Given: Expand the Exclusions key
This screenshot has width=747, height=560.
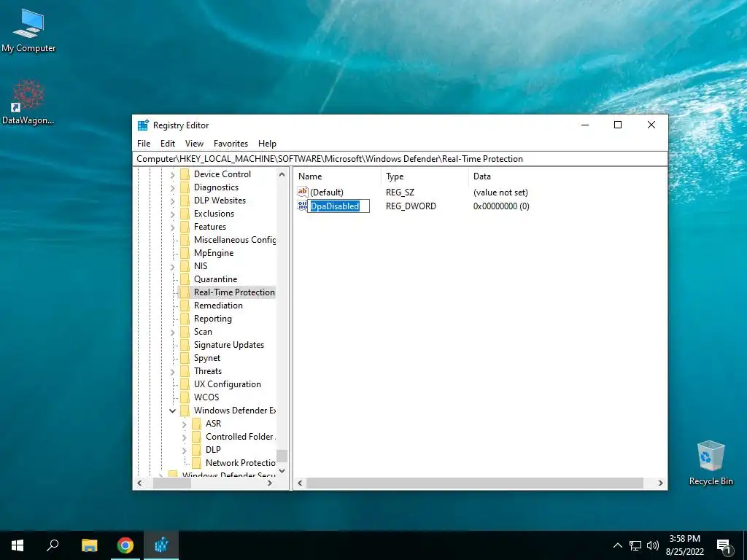Looking at the screenshot, I should click(172, 214).
